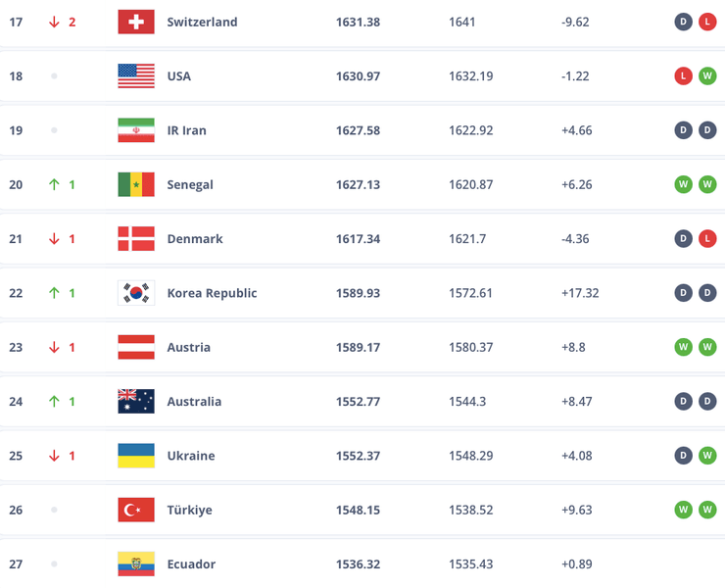Click the green up arrow beside Senegal
The image size is (725, 588).
(54, 184)
